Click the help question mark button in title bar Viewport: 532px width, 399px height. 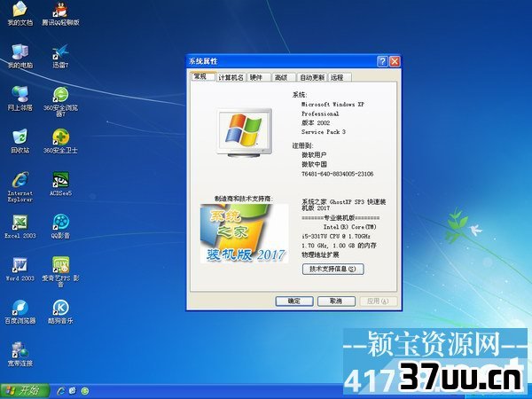[x=382, y=61]
